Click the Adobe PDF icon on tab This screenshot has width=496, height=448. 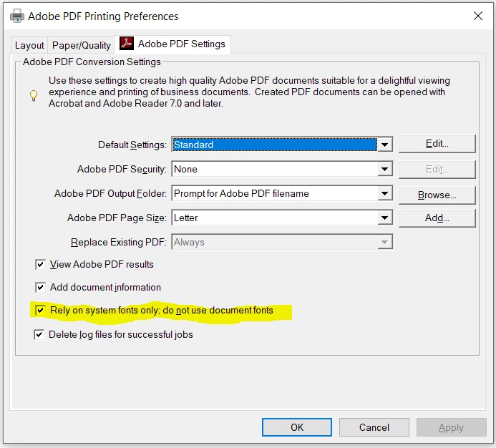tap(127, 44)
